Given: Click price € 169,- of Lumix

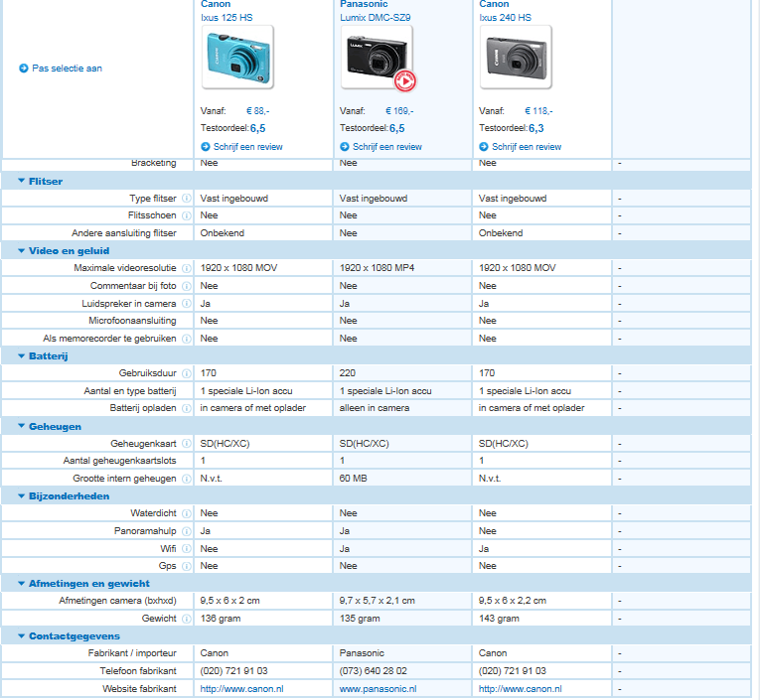Looking at the screenshot, I should pyautogui.click(x=399, y=111).
